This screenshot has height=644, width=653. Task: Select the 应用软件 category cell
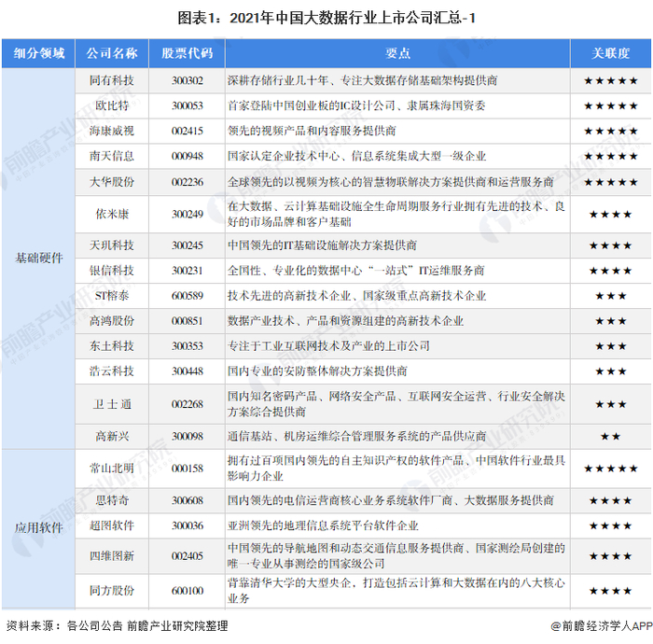(x=38, y=528)
